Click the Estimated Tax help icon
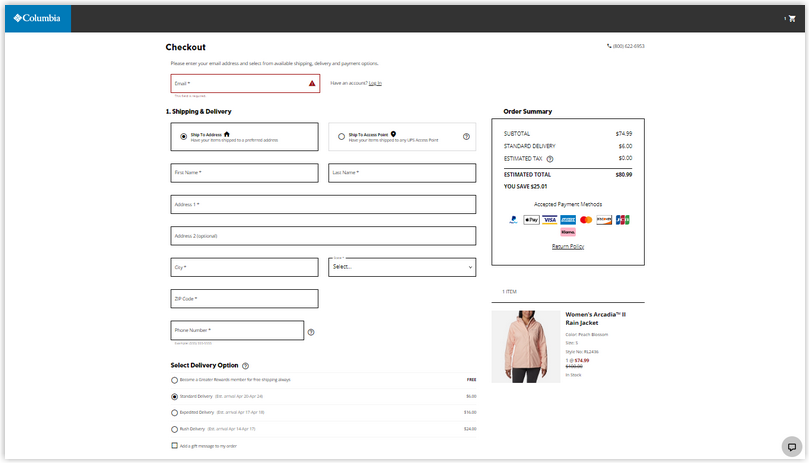 pos(550,159)
